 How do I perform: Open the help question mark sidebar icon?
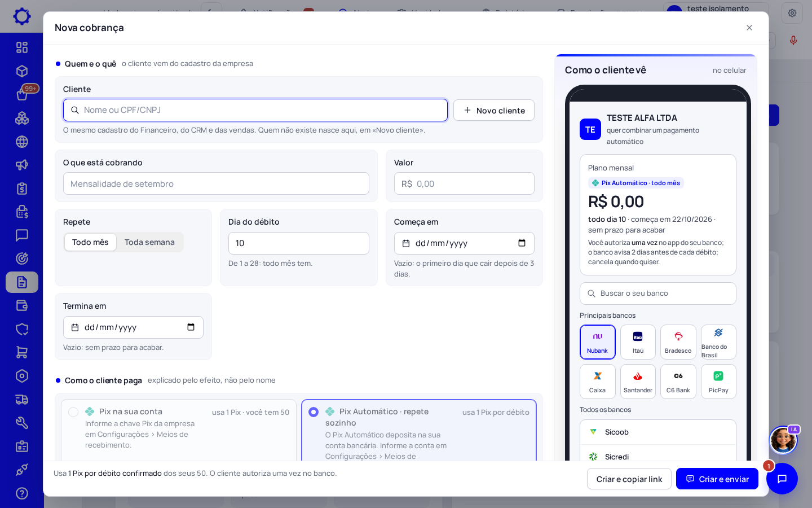click(x=22, y=493)
